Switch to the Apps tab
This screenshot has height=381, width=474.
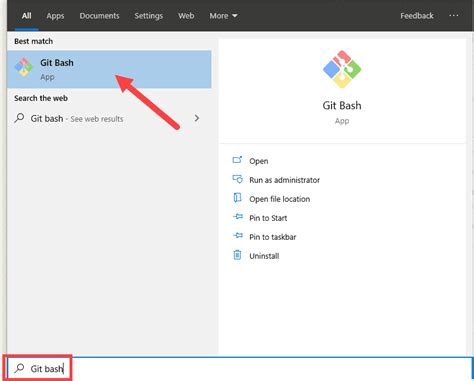(55, 16)
